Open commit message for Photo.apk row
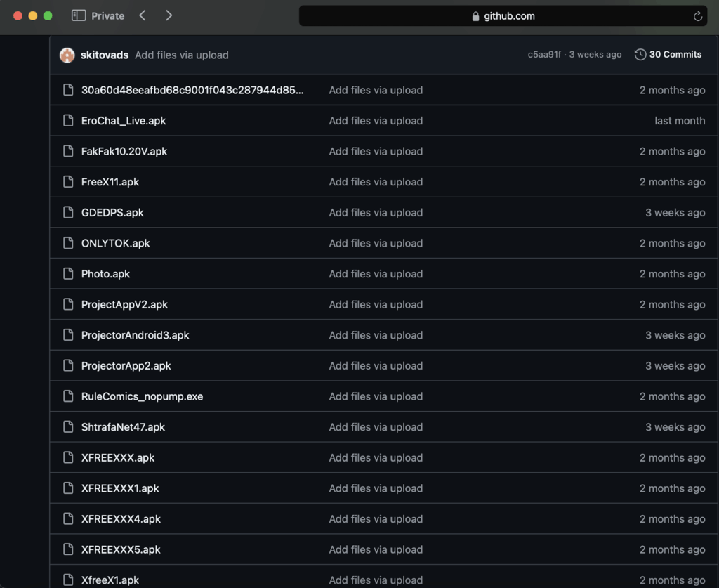 [376, 274]
